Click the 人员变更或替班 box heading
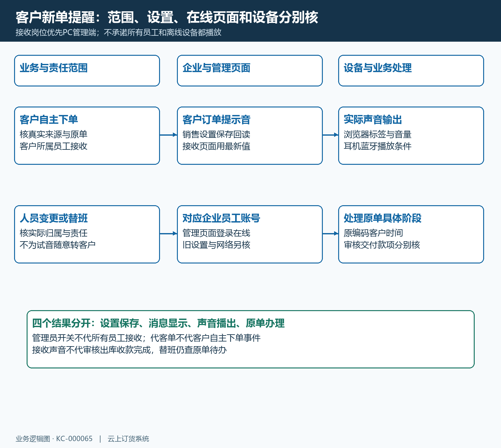The image size is (501, 448). 54,218
